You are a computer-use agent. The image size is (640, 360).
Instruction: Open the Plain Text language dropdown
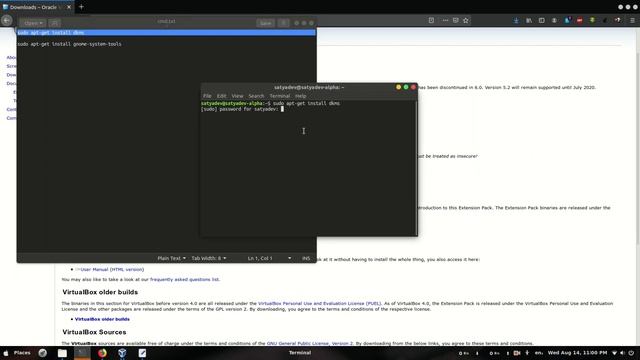point(171,258)
